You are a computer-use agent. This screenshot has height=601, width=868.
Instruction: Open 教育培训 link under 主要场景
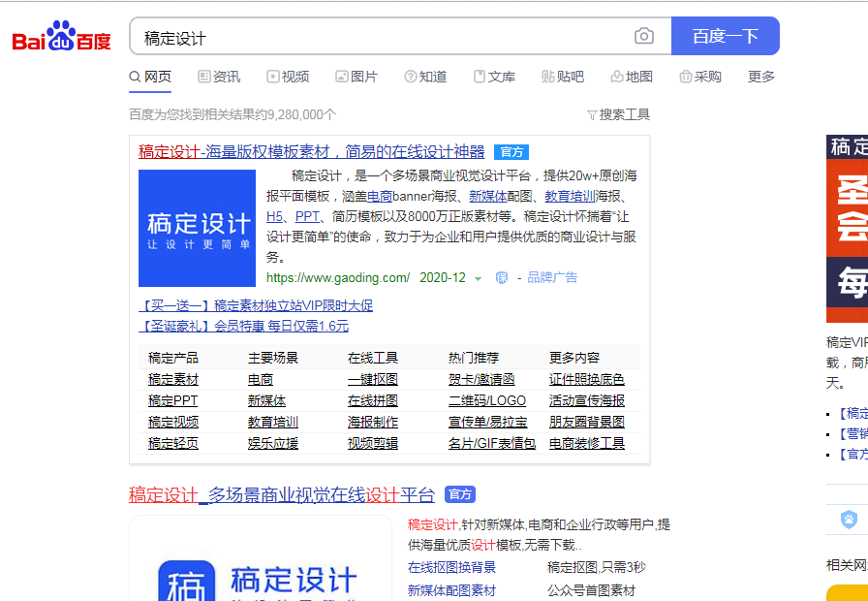pos(273,422)
